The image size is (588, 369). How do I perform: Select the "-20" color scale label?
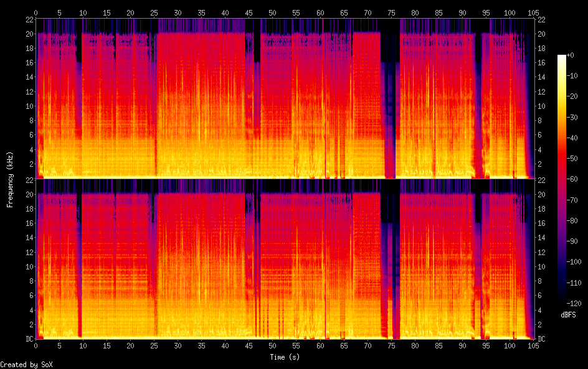(x=572, y=96)
